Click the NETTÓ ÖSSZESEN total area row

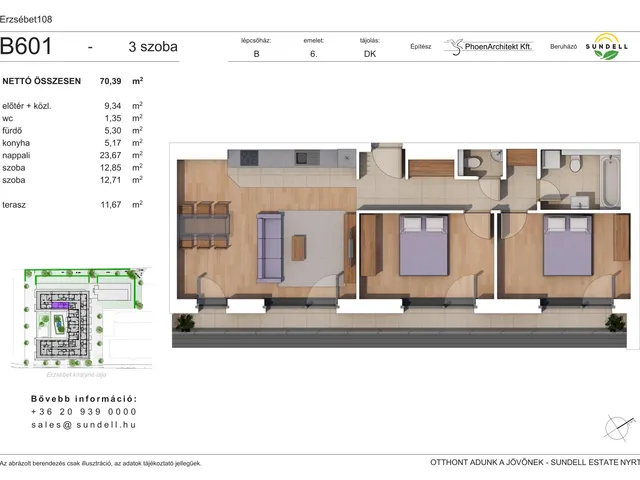point(72,80)
